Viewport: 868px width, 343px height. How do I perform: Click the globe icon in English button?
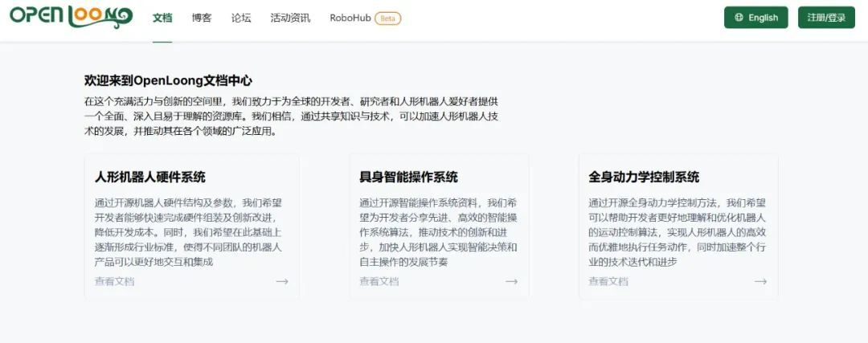click(739, 17)
